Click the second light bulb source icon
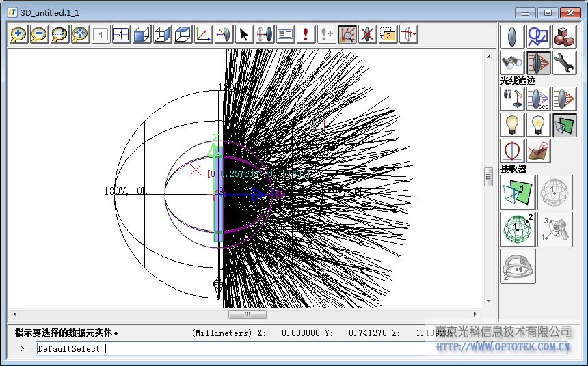Image resolution: width=588 pixels, height=366 pixels. 539,125
